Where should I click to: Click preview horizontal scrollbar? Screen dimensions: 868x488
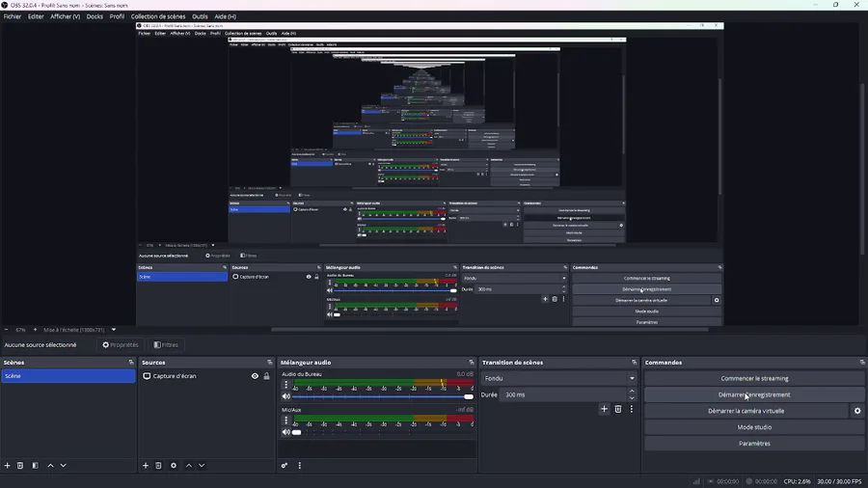click(489, 330)
